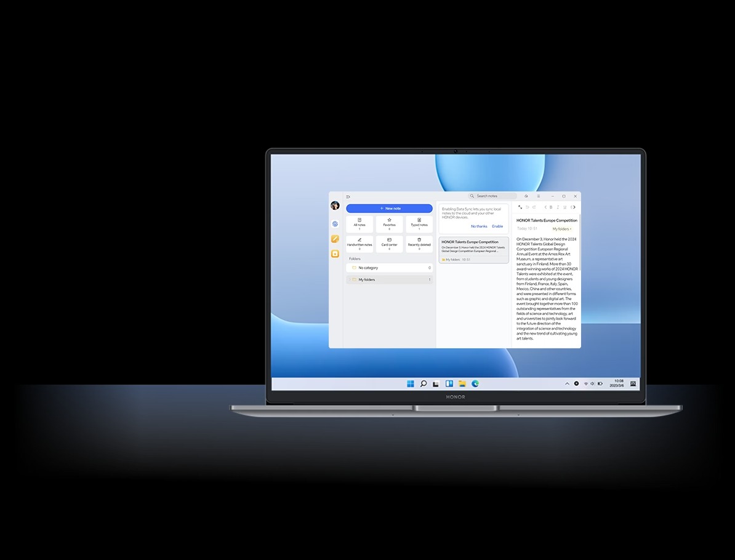This screenshot has width=735, height=560.
Task: Click the cloud sync icon in title bar
Action: tap(526, 196)
